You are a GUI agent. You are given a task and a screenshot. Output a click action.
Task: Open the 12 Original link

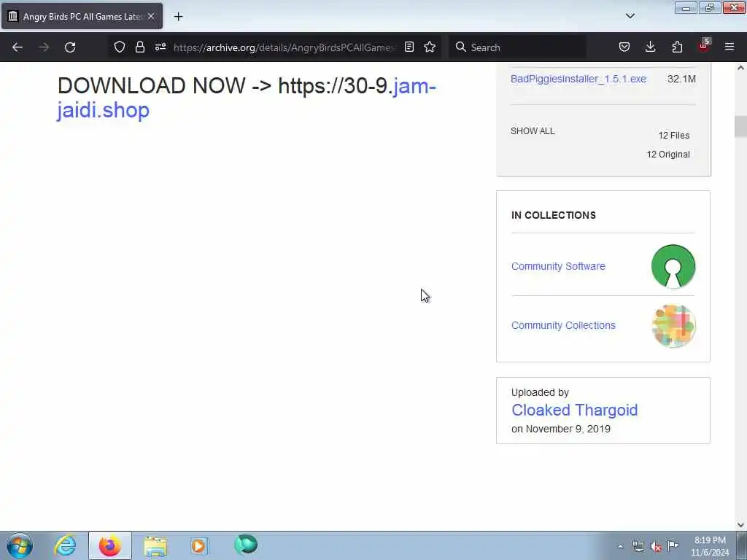point(668,155)
